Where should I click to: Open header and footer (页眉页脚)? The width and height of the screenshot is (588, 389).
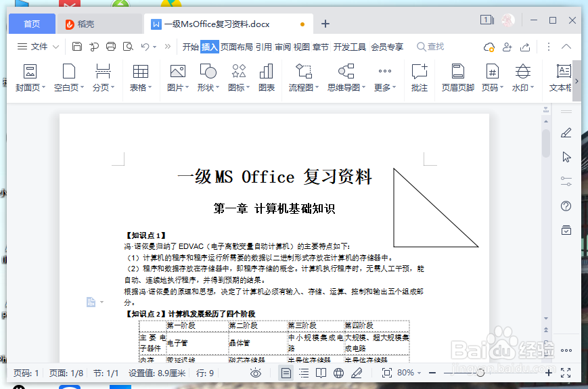pos(458,78)
